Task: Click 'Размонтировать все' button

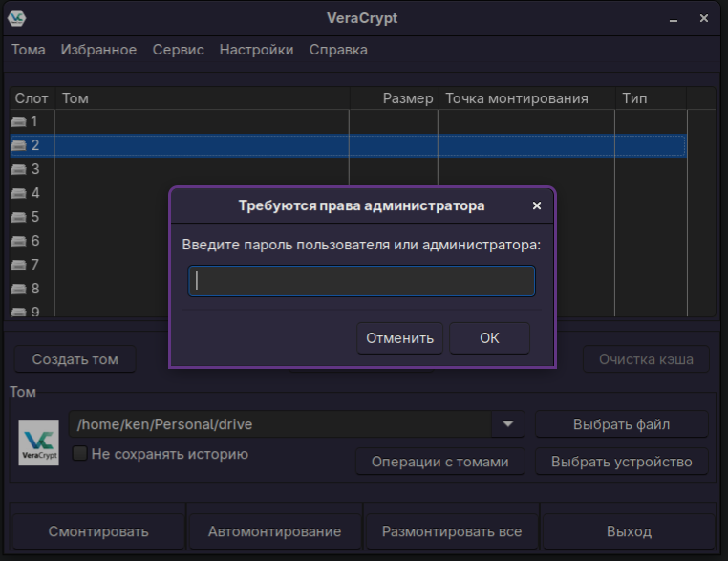Action: coord(452,531)
